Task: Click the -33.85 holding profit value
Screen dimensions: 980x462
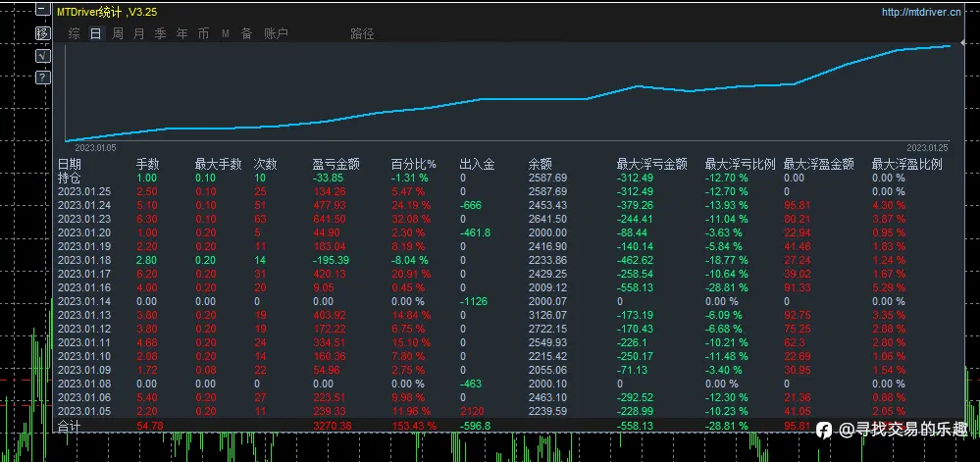Action: coord(329,179)
